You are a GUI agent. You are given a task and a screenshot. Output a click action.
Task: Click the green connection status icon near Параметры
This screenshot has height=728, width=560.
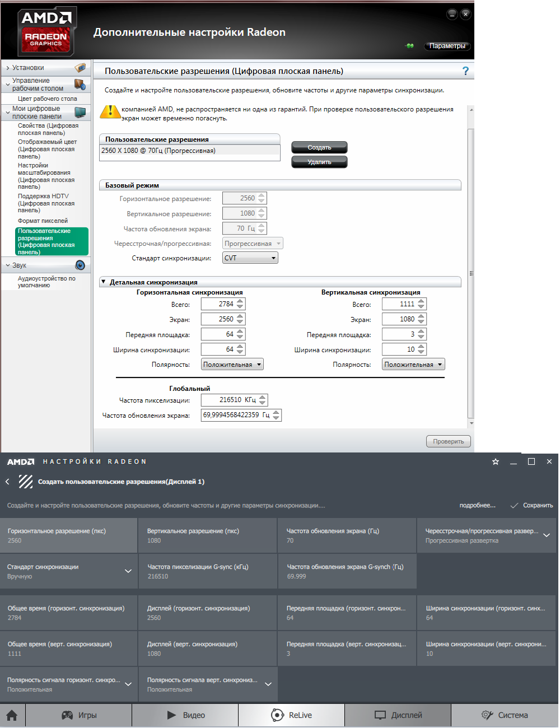(410, 46)
